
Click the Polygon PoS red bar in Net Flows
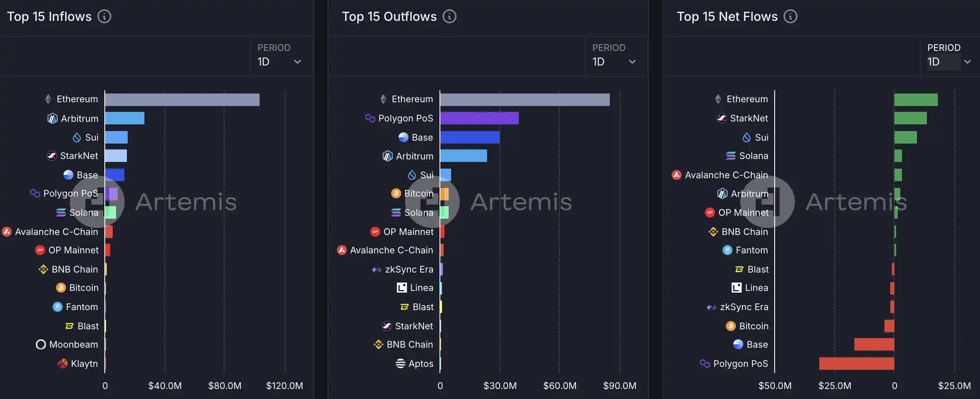pyautogui.click(x=856, y=364)
